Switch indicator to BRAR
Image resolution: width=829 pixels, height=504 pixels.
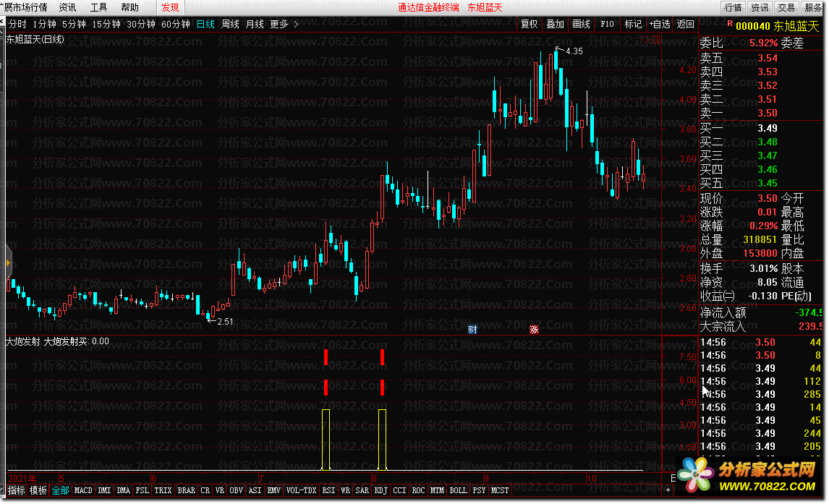pyautogui.click(x=186, y=490)
